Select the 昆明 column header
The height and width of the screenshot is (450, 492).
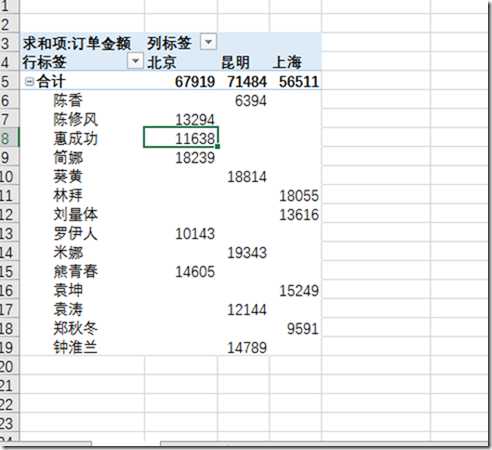(x=236, y=62)
